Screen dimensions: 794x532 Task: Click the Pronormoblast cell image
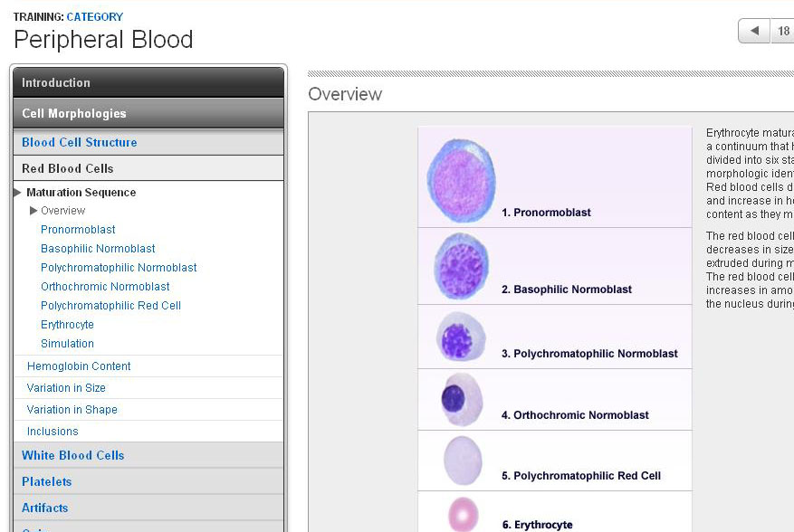(461, 180)
